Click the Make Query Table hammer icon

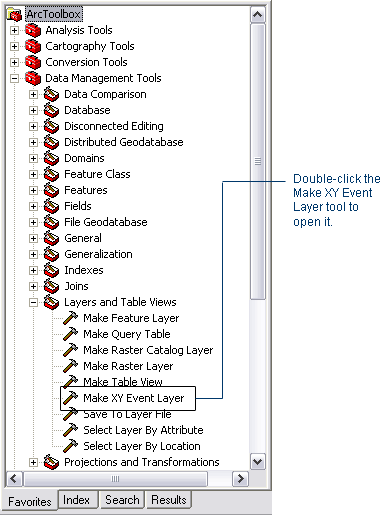(70, 334)
